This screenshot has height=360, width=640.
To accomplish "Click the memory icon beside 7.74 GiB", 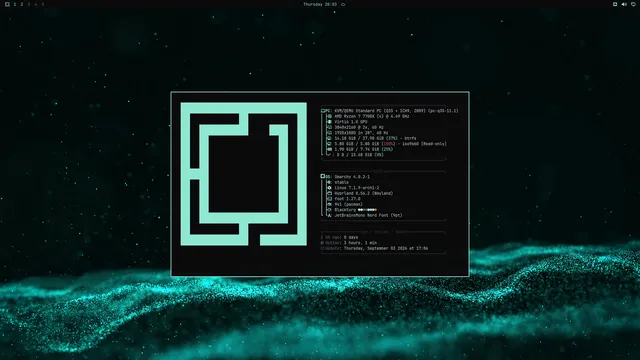I will click(329, 149).
